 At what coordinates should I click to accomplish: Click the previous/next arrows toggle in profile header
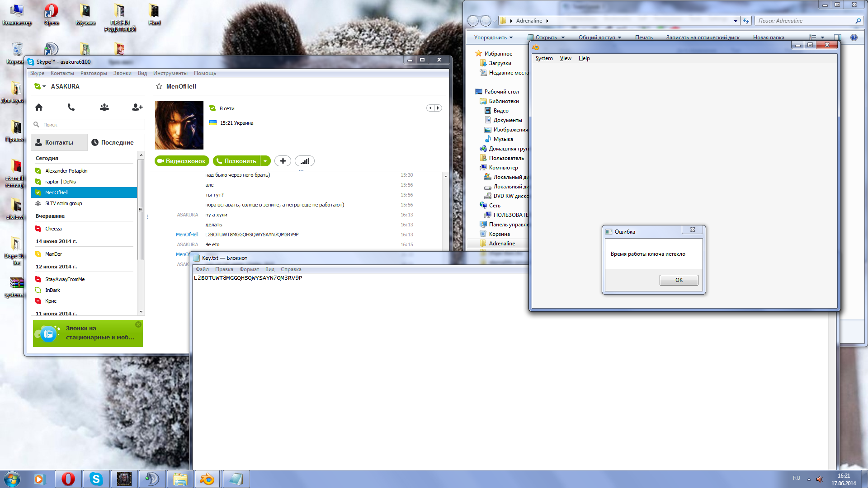[x=434, y=108]
